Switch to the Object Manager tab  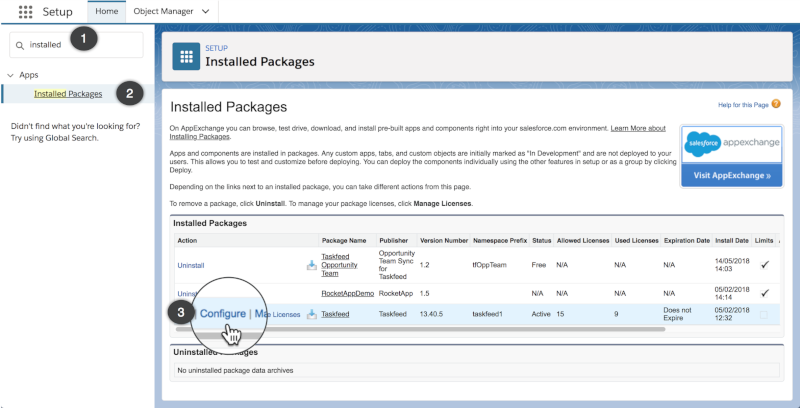point(163,11)
